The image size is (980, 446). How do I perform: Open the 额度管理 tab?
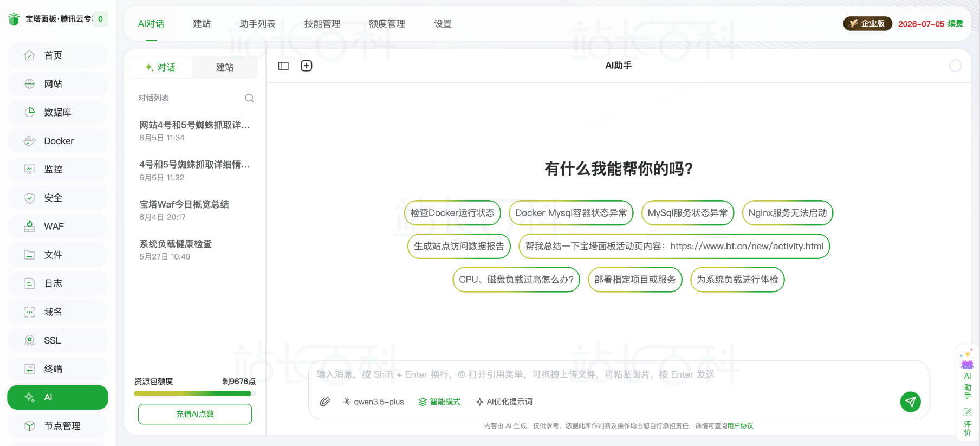387,24
